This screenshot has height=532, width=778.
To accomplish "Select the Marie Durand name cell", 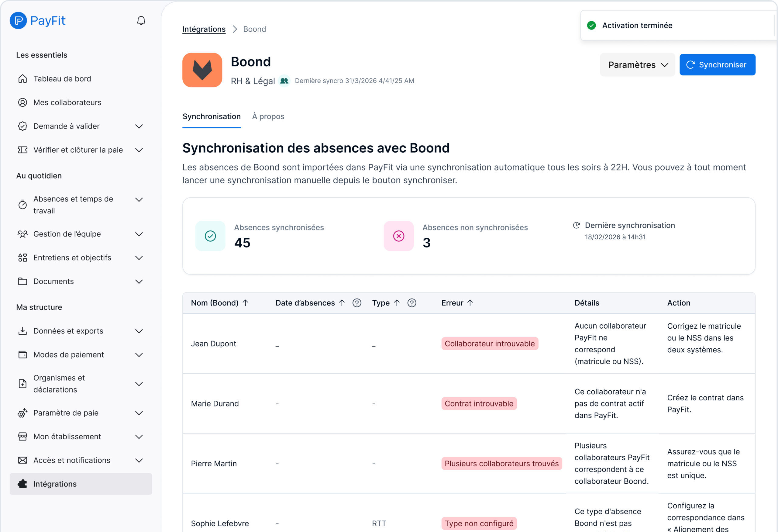I will [215, 404].
